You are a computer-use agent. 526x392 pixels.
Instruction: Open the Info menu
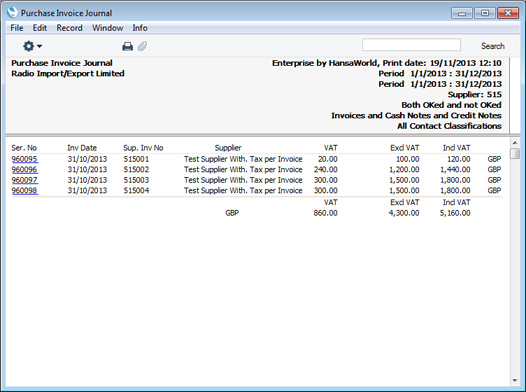140,28
